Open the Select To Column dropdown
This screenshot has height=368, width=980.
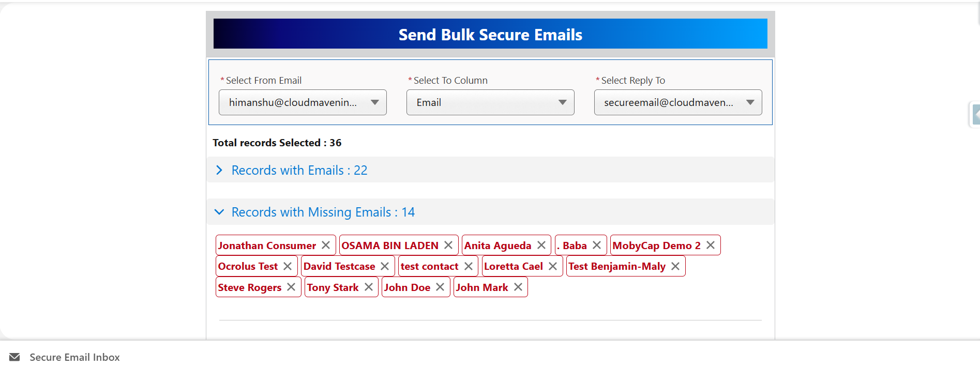coord(490,102)
